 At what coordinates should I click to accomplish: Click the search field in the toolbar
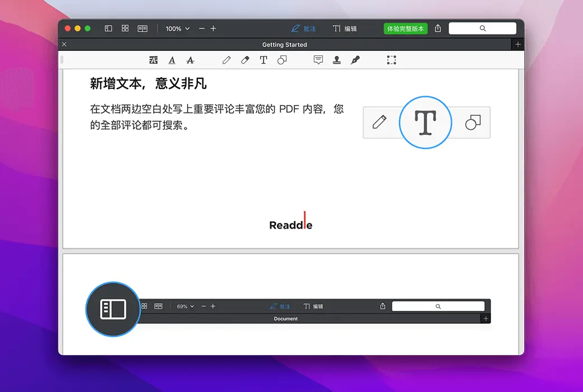(482, 28)
